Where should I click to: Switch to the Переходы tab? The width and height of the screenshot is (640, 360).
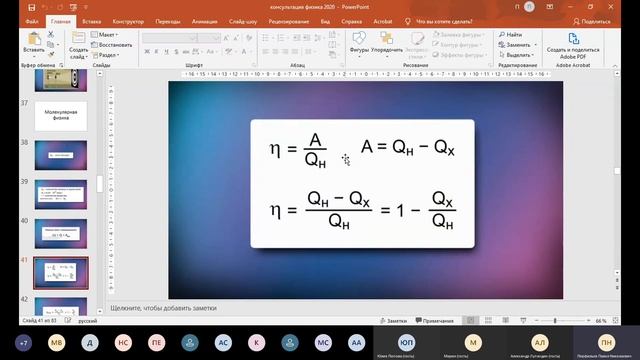(168, 22)
